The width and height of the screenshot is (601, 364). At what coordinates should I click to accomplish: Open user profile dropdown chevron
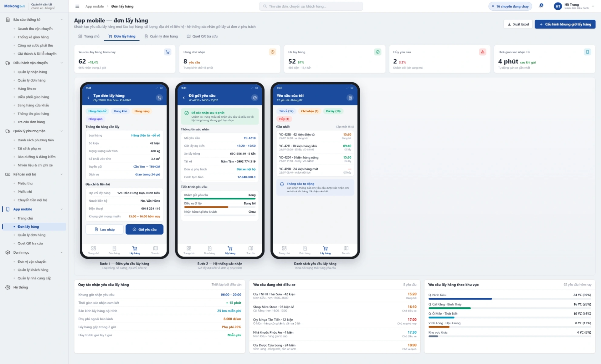pos(593,6)
